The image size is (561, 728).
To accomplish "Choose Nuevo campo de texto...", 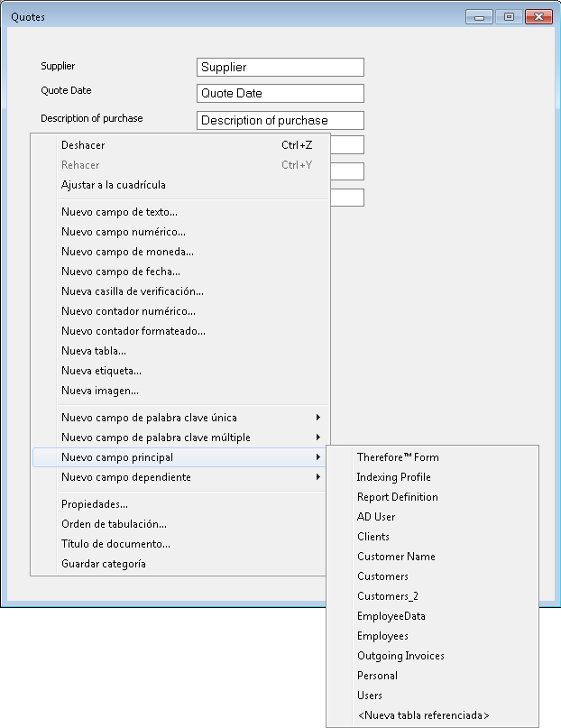I will [181, 212].
